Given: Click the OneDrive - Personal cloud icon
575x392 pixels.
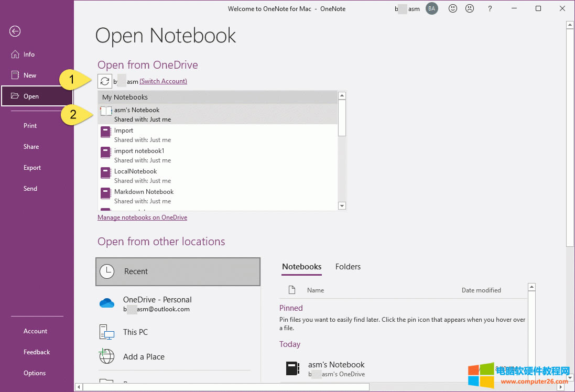Looking at the screenshot, I should 106,303.
